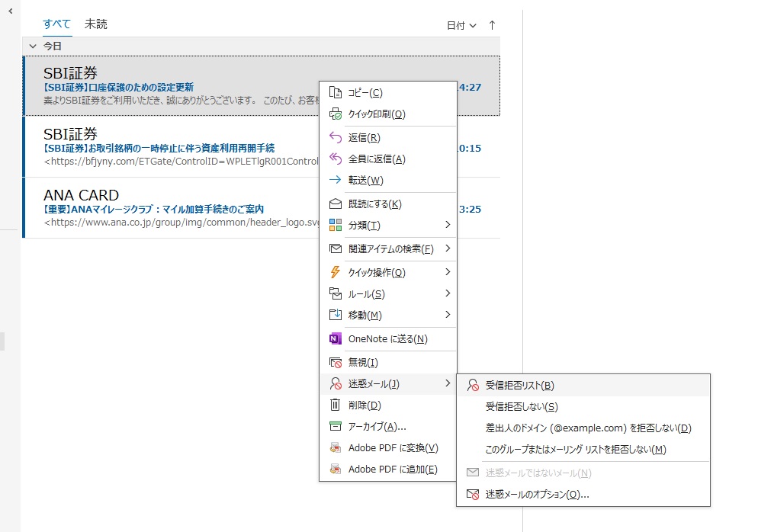This screenshot has width=758, height=532.
Task: Choose 削除(D) from the menu
Action: [x=387, y=405]
